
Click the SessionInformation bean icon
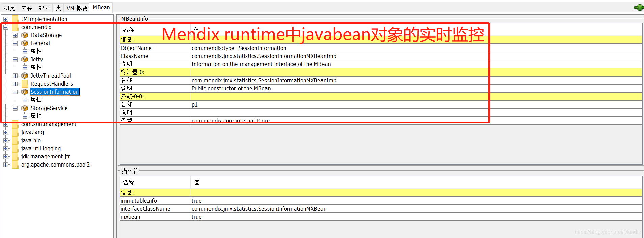click(25, 92)
